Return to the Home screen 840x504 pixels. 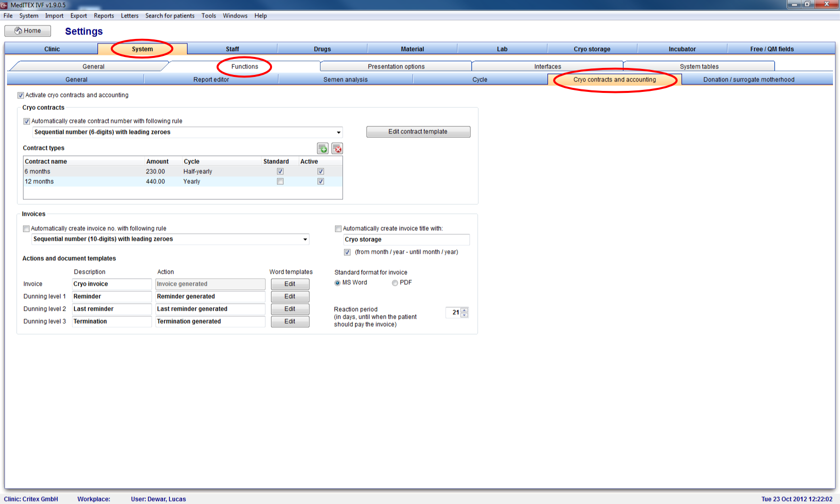(x=28, y=31)
